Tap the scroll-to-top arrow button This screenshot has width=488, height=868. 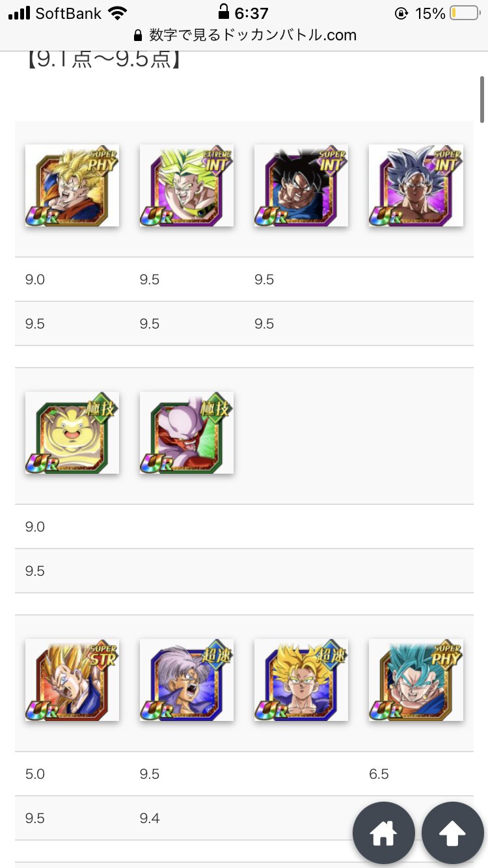click(x=453, y=832)
